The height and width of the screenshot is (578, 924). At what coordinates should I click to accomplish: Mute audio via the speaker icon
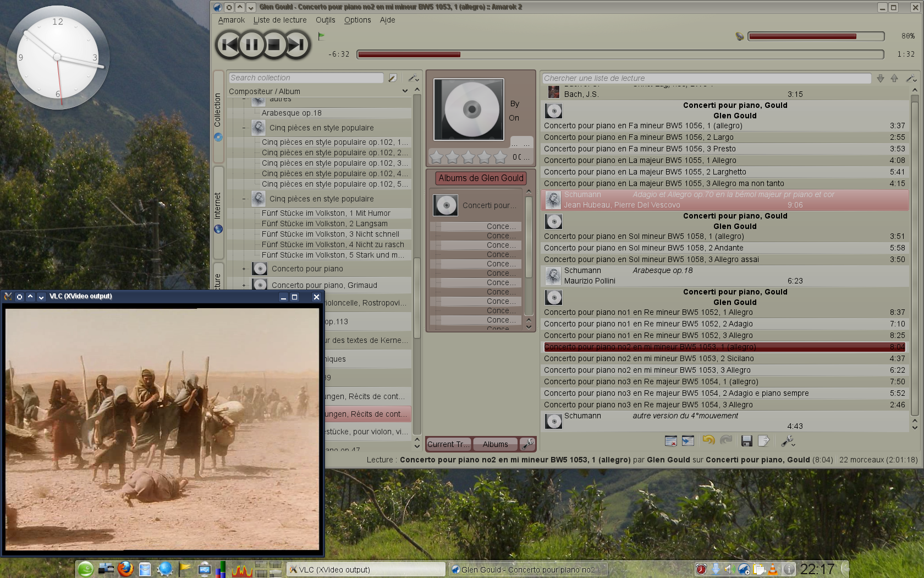pos(740,36)
